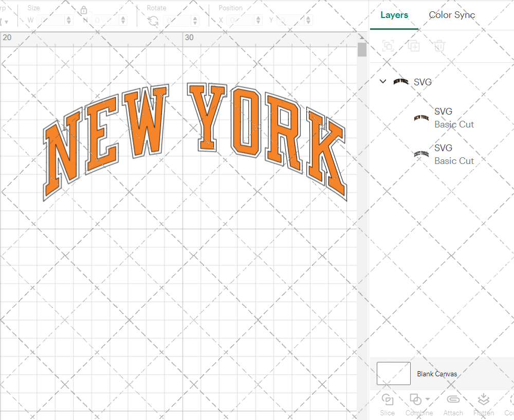Click the group icon in Layers panel

coord(389,46)
